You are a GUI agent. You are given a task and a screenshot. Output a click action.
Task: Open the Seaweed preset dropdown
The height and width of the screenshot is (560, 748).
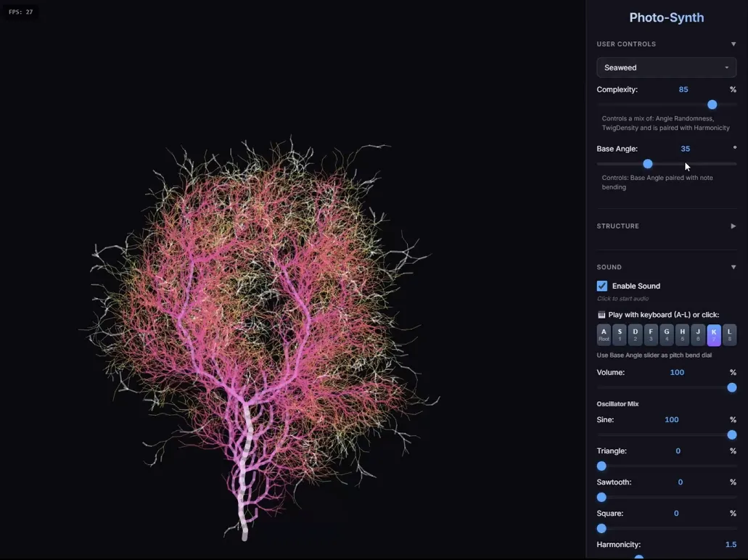pyautogui.click(x=666, y=67)
